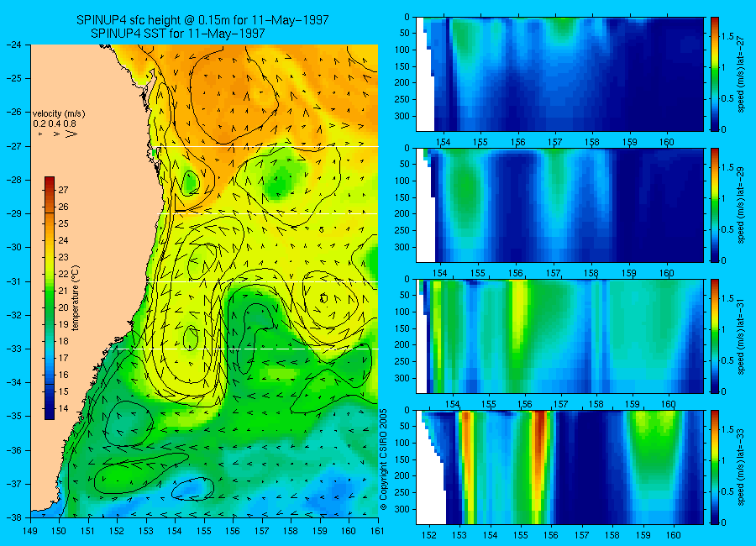Click the 160 longitude label under the lat=-33 panel

tap(674, 535)
